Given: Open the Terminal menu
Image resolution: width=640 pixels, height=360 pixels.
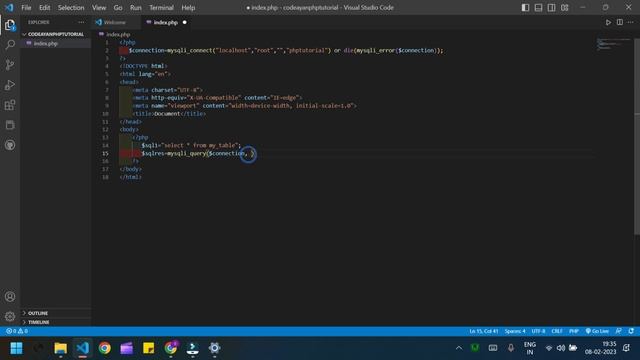Looking at the screenshot, I should (161, 8).
